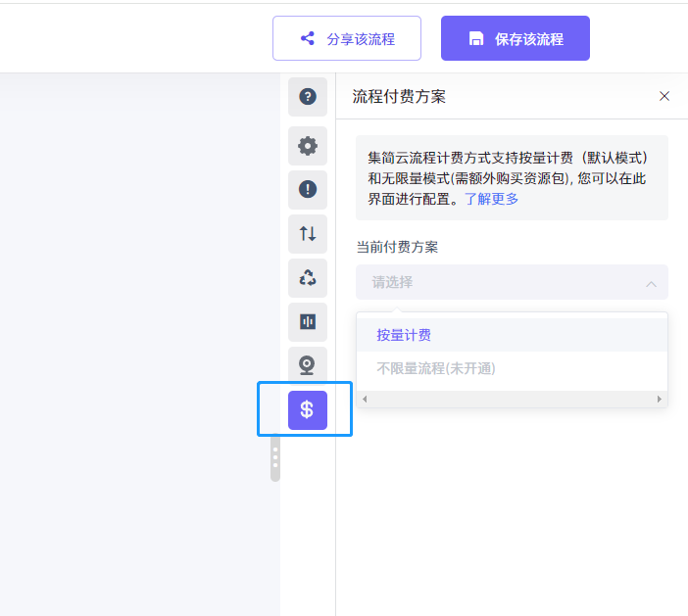
Task: Select the dollar sign billing icon
Action: (308, 410)
